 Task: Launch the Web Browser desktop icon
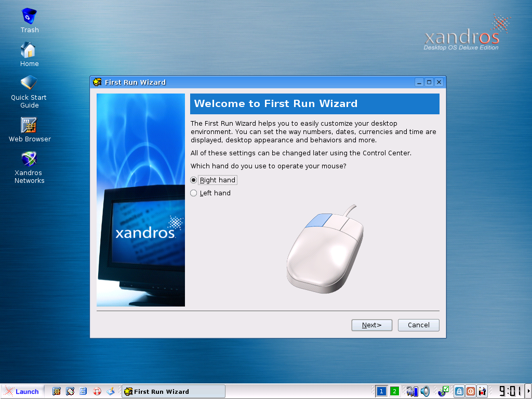[30, 129]
